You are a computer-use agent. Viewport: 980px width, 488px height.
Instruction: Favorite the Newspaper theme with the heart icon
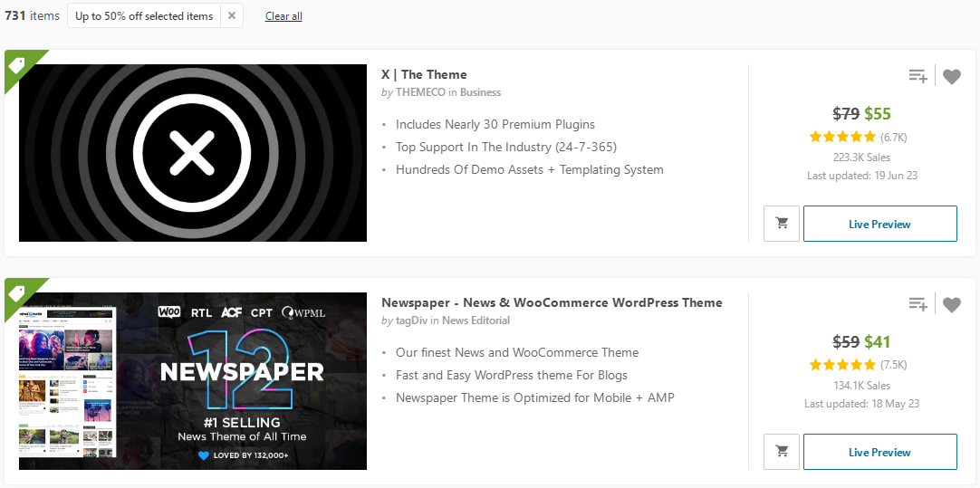pyautogui.click(x=952, y=305)
